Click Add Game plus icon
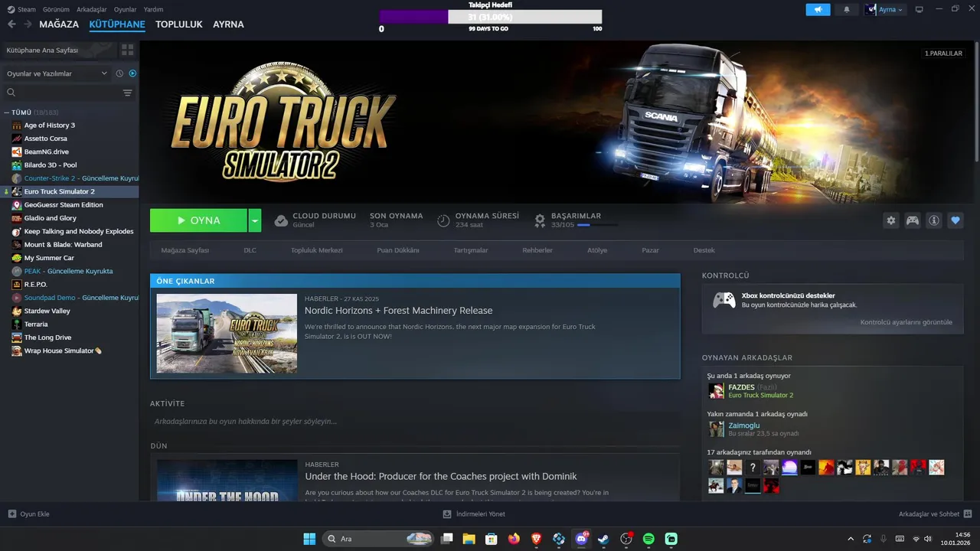 11,514
